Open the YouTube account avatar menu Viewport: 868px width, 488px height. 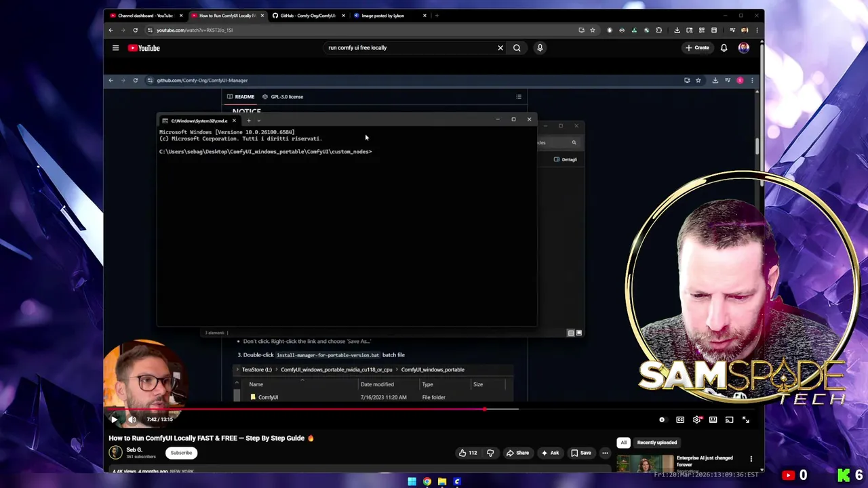tap(744, 48)
